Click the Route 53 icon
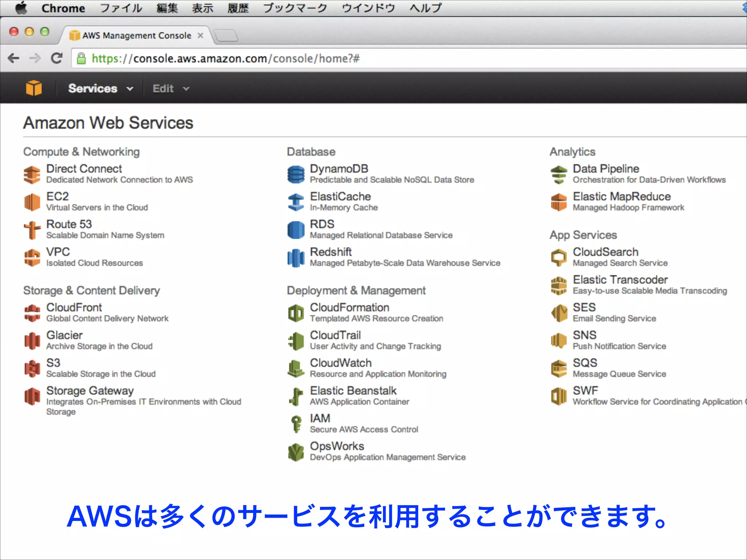Viewport: 747px width, 560px height. click(32, 230)
